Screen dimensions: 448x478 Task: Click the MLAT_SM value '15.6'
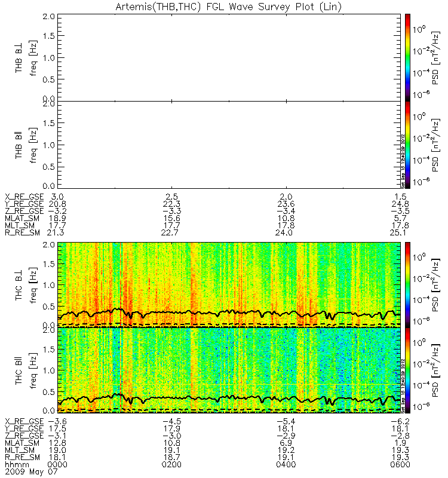tap(171, 218)
